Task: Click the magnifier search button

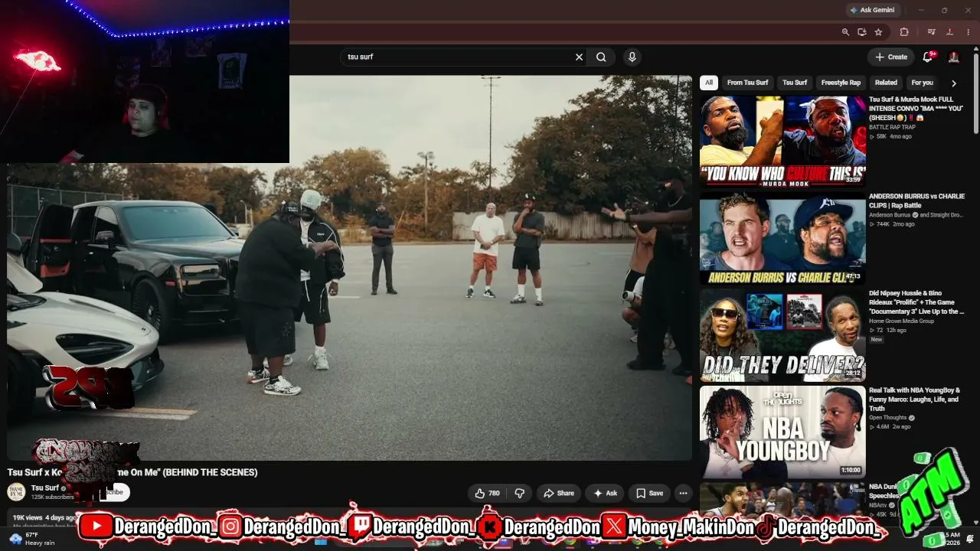Action: pyautogui.click(x=601, y=57)
